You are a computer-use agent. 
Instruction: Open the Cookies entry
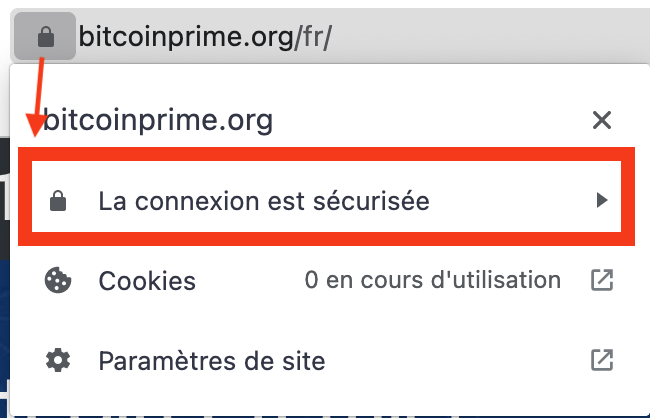pos(329,281)
